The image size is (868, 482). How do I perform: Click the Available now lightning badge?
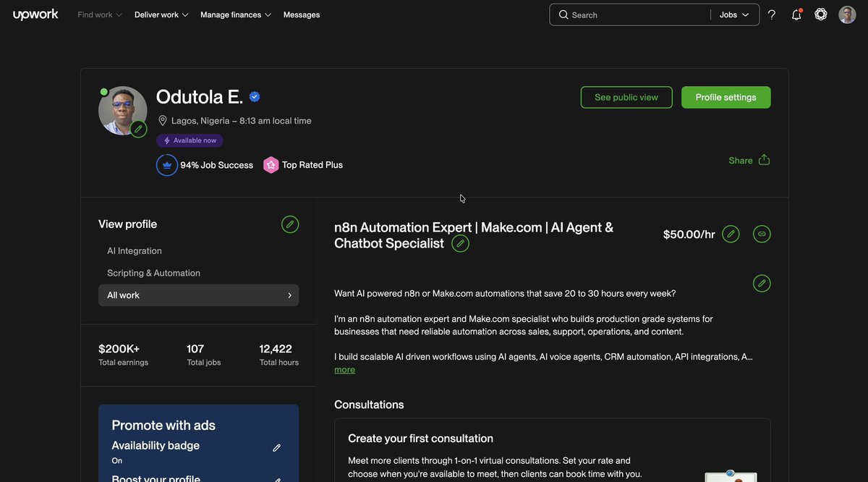[190, 140]
